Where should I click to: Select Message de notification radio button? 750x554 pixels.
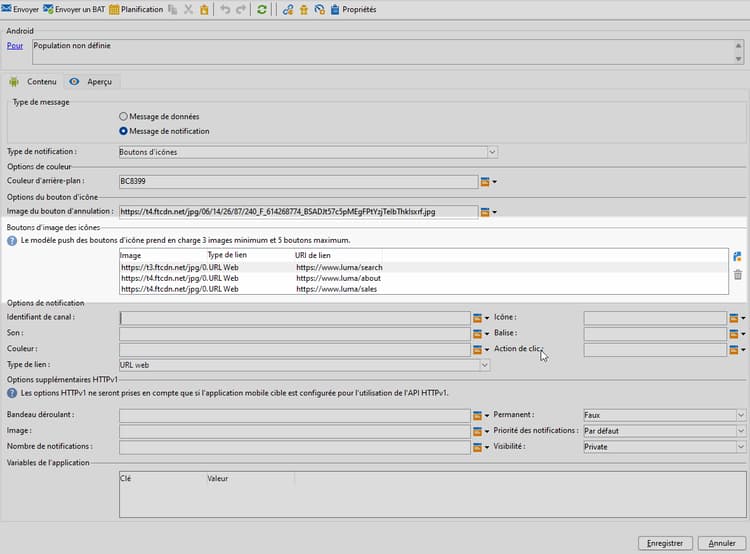123,131
